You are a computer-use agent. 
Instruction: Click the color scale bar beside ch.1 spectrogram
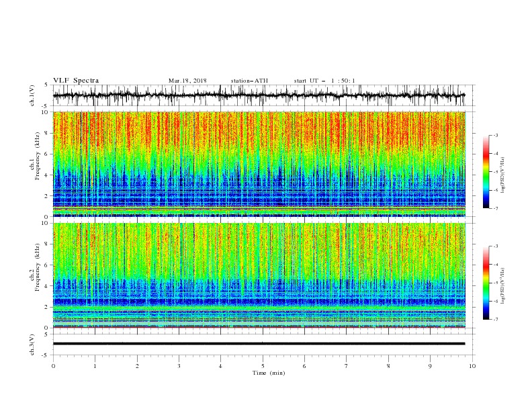[x=486, y=172]
